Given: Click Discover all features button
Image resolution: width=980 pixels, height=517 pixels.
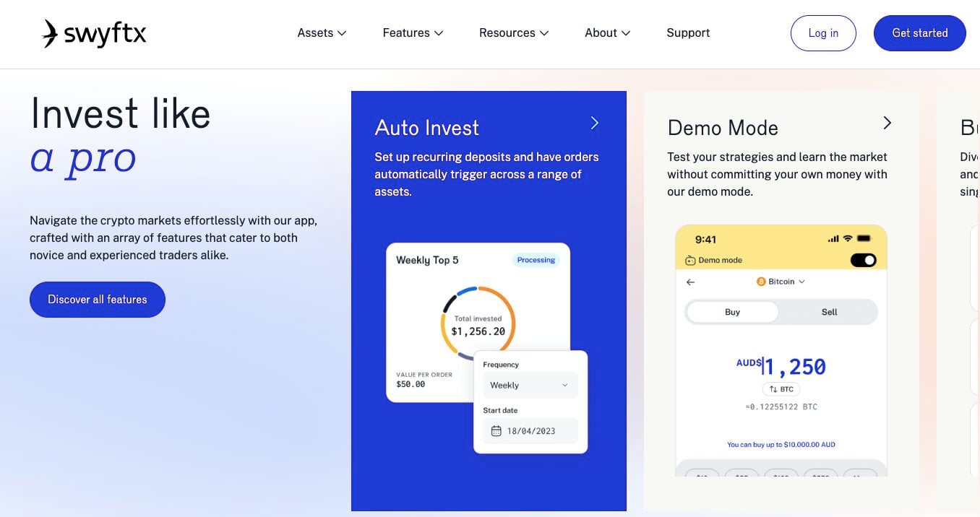Looking at the screenshot, I should pos(98,300).
